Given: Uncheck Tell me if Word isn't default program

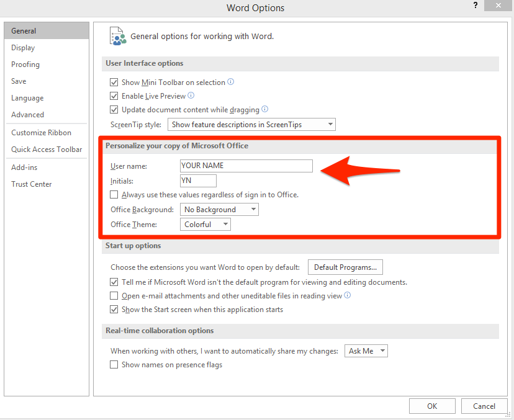Looking at the screenshot, I should pyautogui.click(x=114, y=282).
